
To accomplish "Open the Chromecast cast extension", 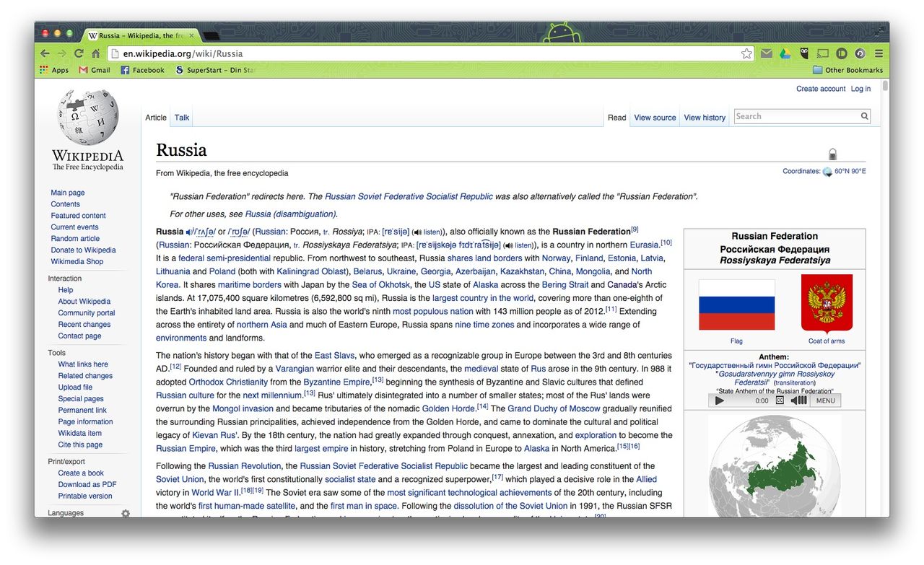I will [x=822, y=53].
